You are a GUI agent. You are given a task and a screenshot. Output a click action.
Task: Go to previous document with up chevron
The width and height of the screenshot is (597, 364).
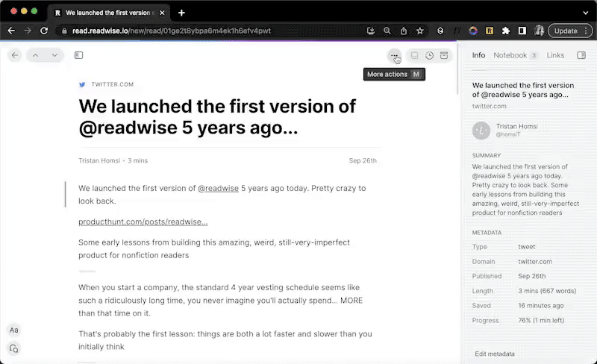(35, 55)
